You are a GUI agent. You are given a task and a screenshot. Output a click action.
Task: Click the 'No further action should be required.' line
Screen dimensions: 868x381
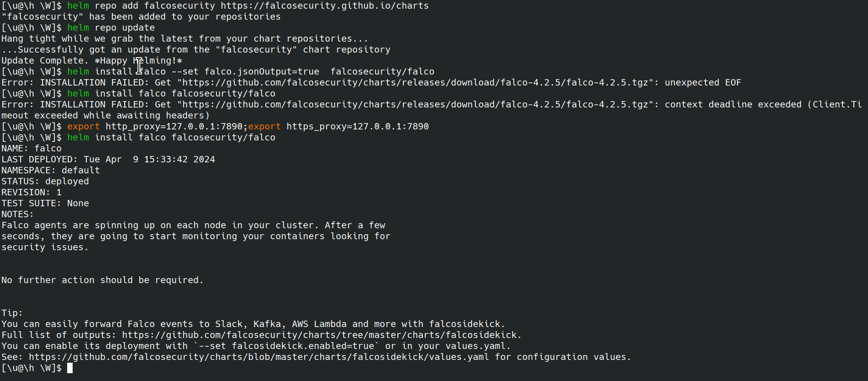click(x=103, y=280)
